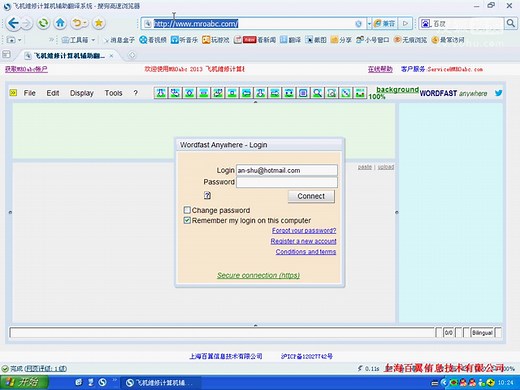Open the 在线帮助 online help link
Viewport: 520px width, 390px height.
(x=380, y=69)
